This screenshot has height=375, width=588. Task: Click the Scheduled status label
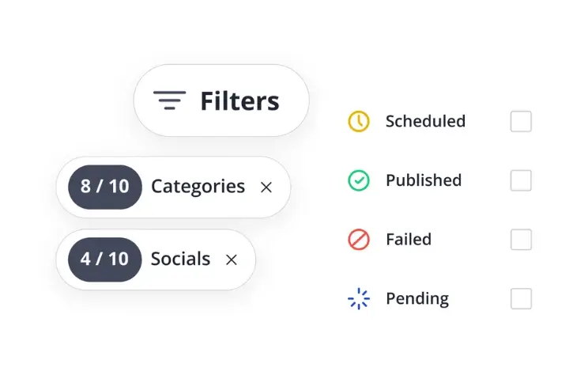425,121
